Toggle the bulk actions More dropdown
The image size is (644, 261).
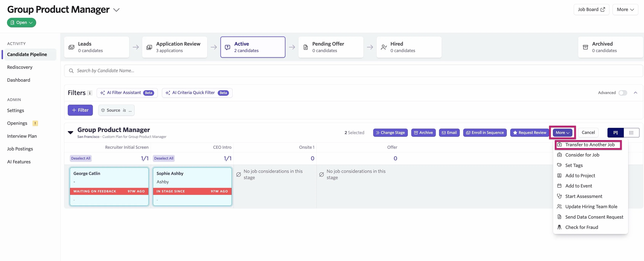(x=563, y=133)
